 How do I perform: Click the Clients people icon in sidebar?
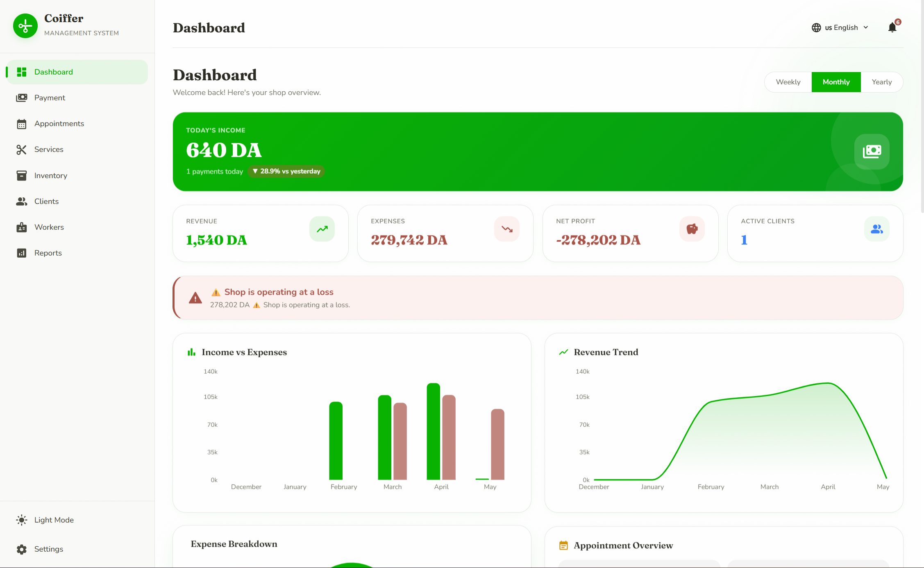click(22, 201)
